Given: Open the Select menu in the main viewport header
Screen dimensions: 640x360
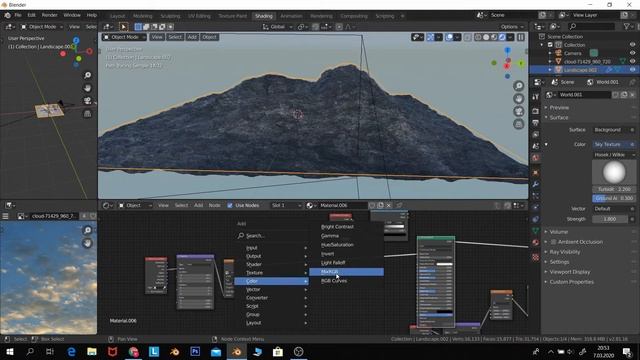Looking at the screenshot, I should (x=175, y=37).
